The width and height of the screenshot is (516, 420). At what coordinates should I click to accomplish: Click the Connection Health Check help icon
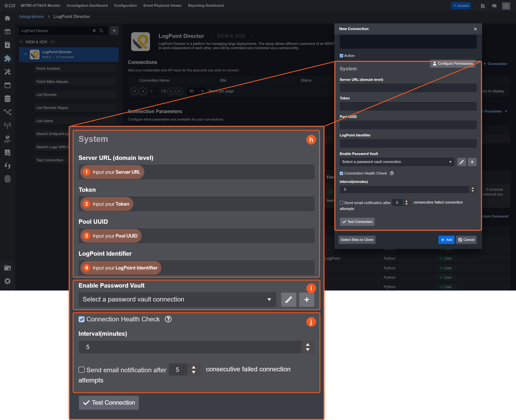tap(392, 173)
